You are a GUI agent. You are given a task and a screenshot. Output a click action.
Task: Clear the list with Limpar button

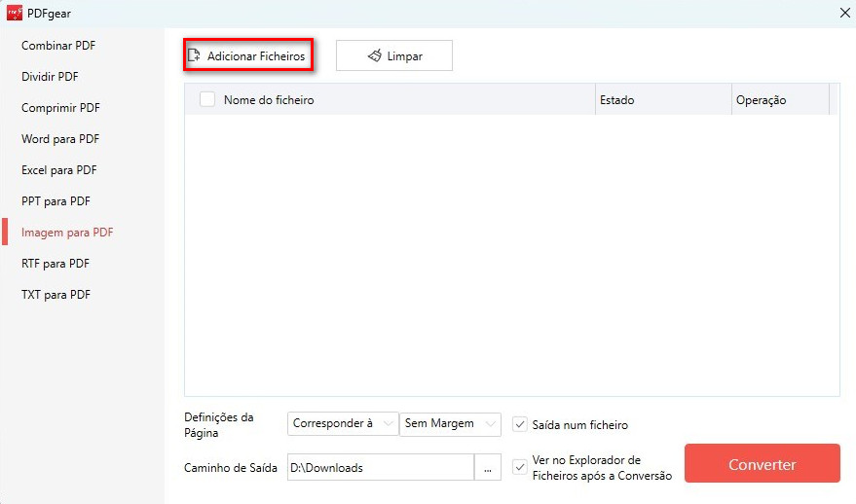pos(394,55)
